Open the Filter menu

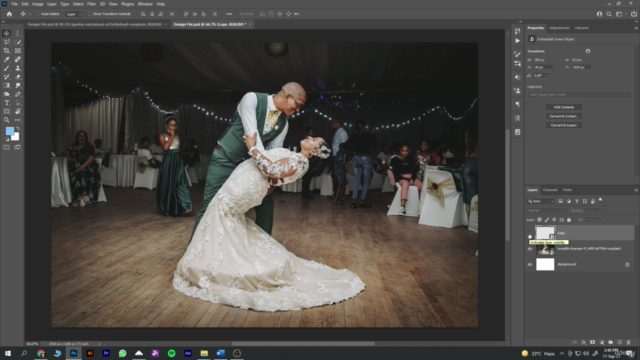(x=91, y=4)
